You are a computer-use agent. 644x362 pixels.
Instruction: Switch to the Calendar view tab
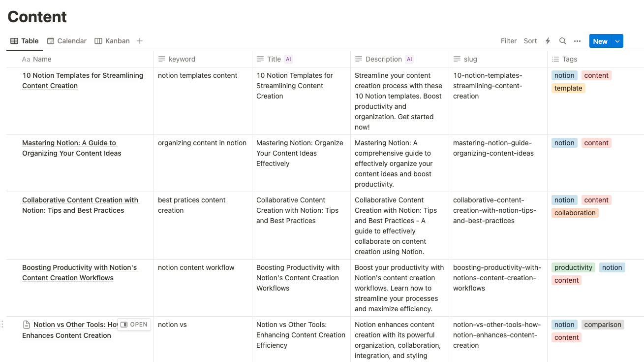pos(67,41)
